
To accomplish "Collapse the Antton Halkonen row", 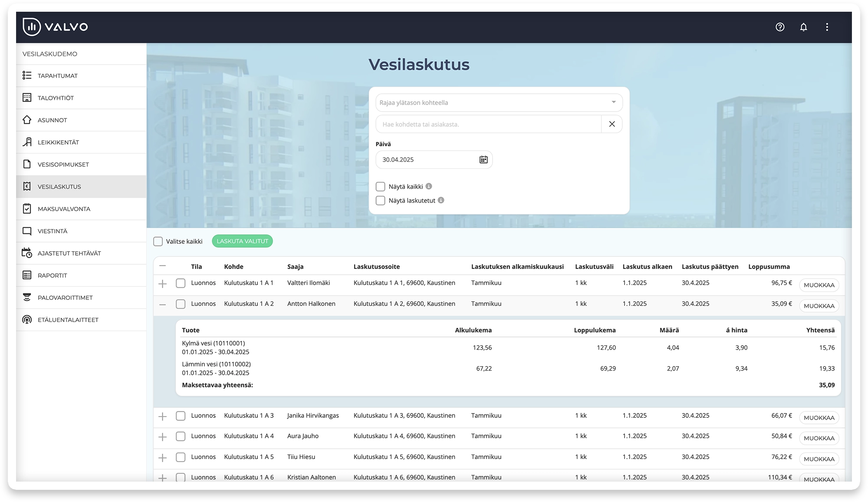I will pos(163,305).
